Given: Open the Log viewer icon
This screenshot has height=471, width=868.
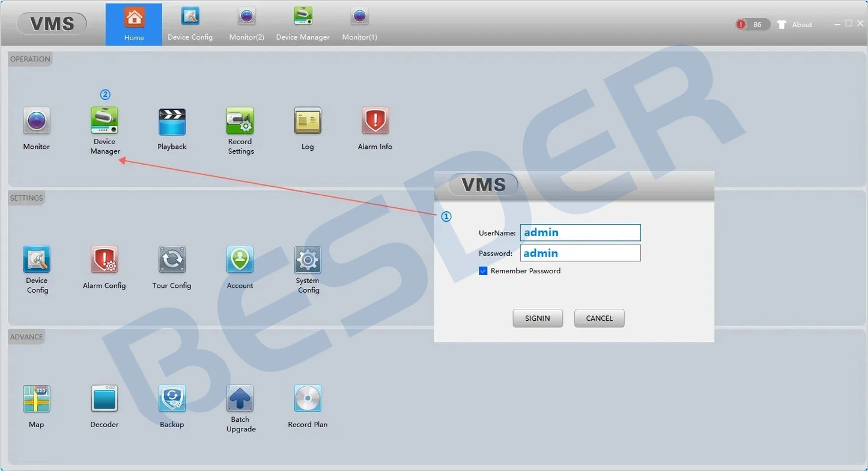Looking at the screenshot, I should [x=308, y=121].
